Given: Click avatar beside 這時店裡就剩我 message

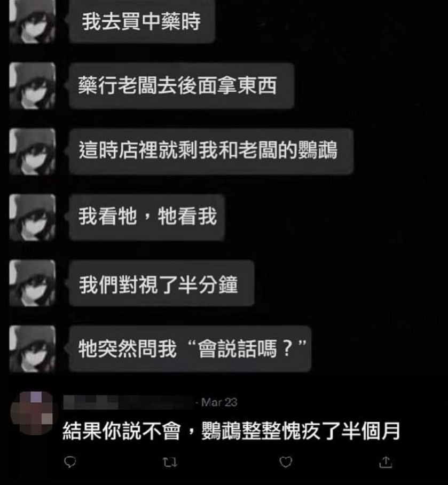Looking at the screenshot, I should 32,152.
